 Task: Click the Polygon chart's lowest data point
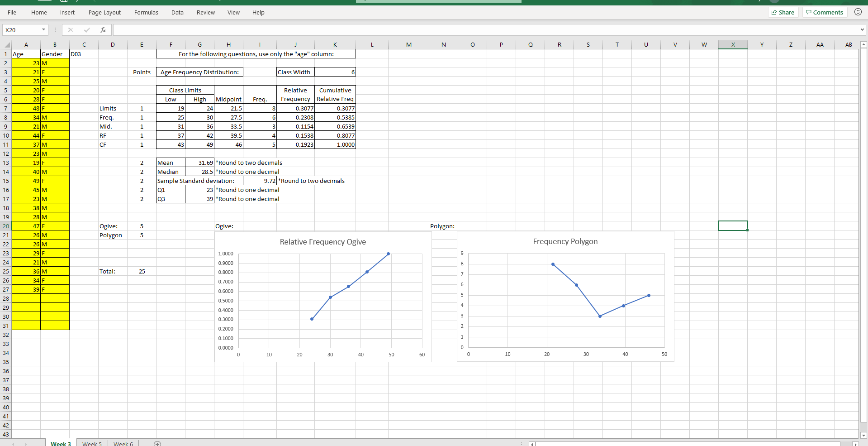[x=600, y=316]
